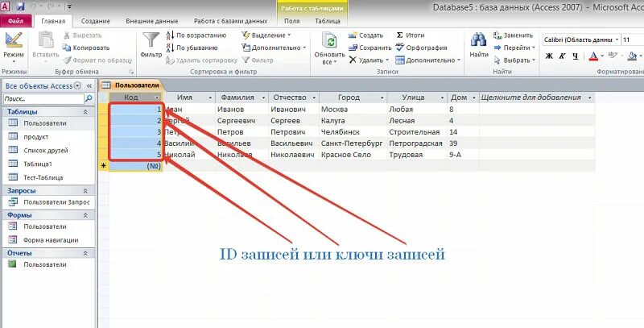Open Выделение dropdown menu

266,35
